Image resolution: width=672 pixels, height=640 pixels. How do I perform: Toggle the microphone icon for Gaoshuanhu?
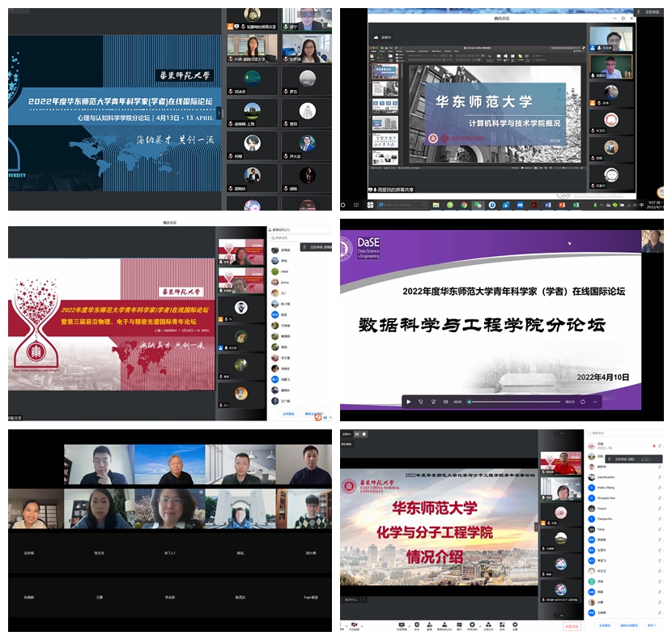tap(660, 477)
